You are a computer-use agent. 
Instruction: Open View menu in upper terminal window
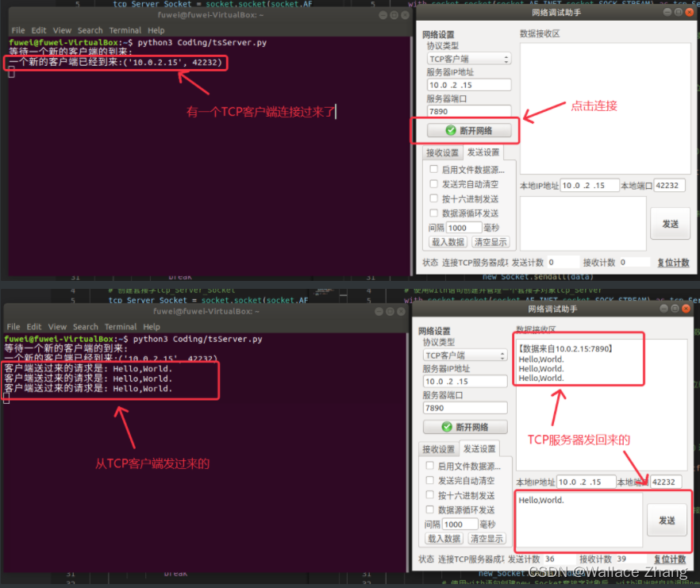[62, 30]
